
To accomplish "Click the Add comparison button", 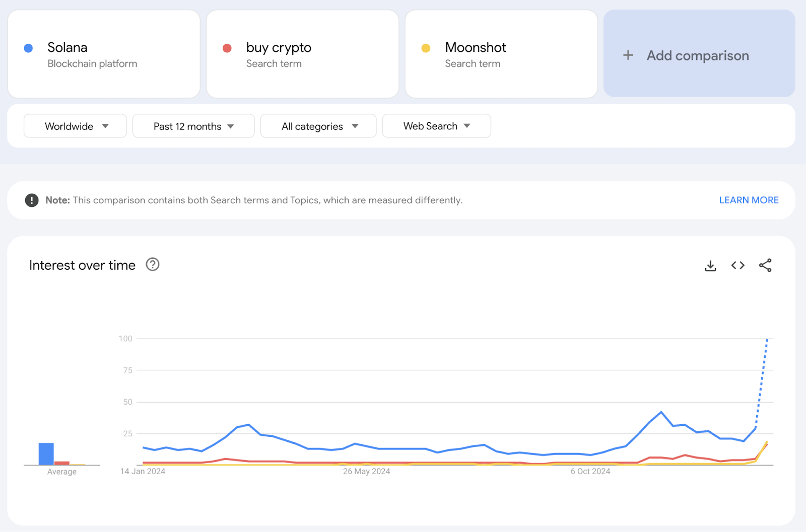I will [x=699, y=54].
